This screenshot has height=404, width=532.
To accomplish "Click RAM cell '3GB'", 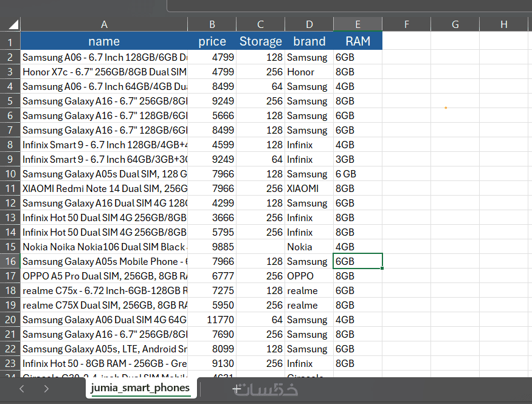I will 358,159.
